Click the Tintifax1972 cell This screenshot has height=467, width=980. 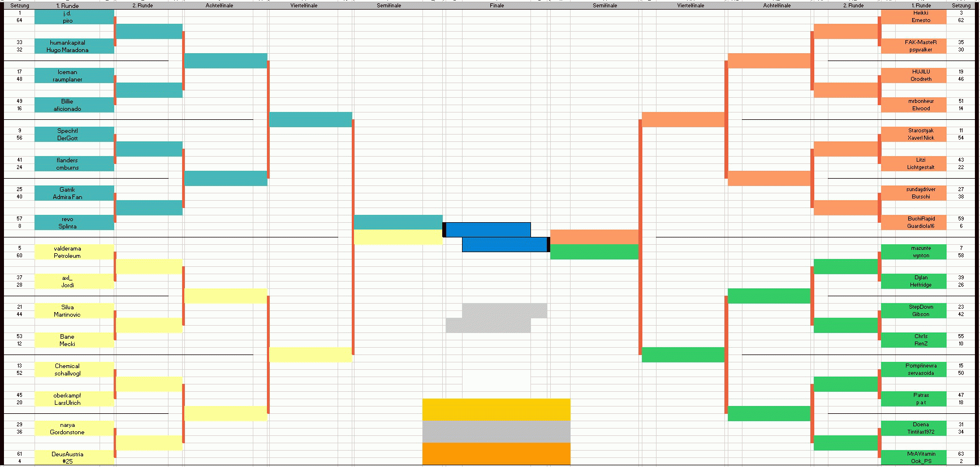(913, 432)
